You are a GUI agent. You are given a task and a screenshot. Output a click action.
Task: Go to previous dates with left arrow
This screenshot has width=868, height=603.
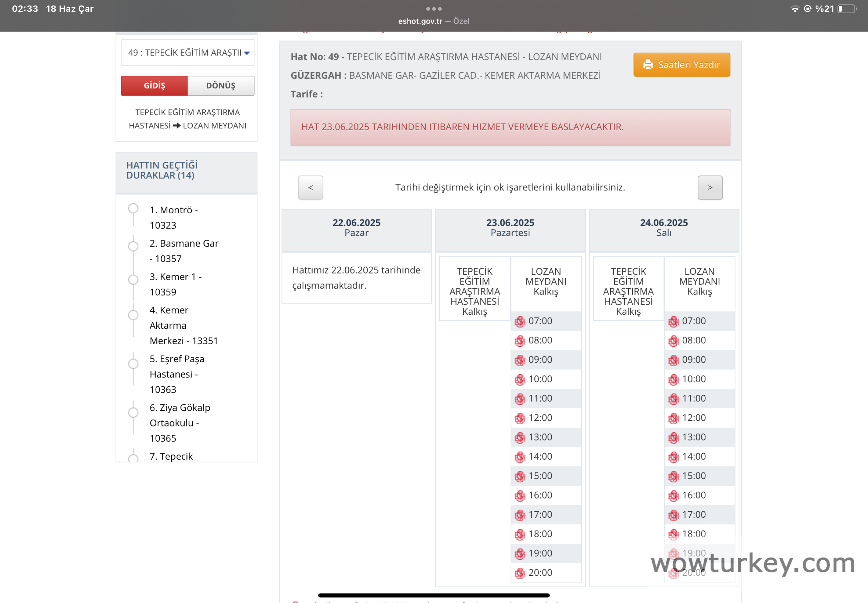point(310,188)
